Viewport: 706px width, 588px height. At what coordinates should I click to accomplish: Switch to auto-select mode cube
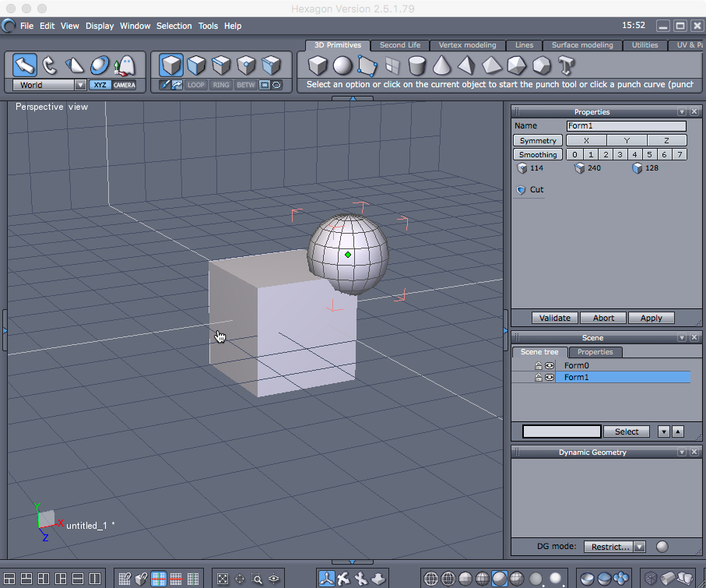tap(272, 65)
